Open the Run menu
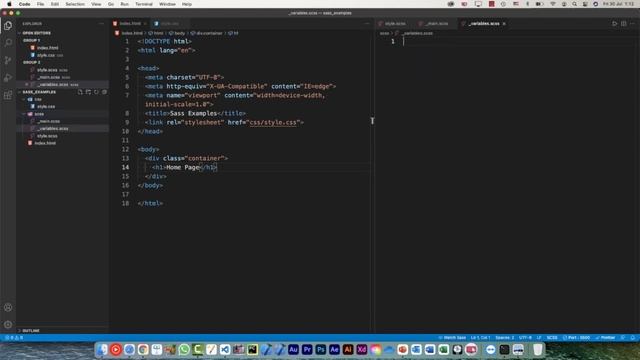The image size is (640, 360). click(x=124, y=4)
